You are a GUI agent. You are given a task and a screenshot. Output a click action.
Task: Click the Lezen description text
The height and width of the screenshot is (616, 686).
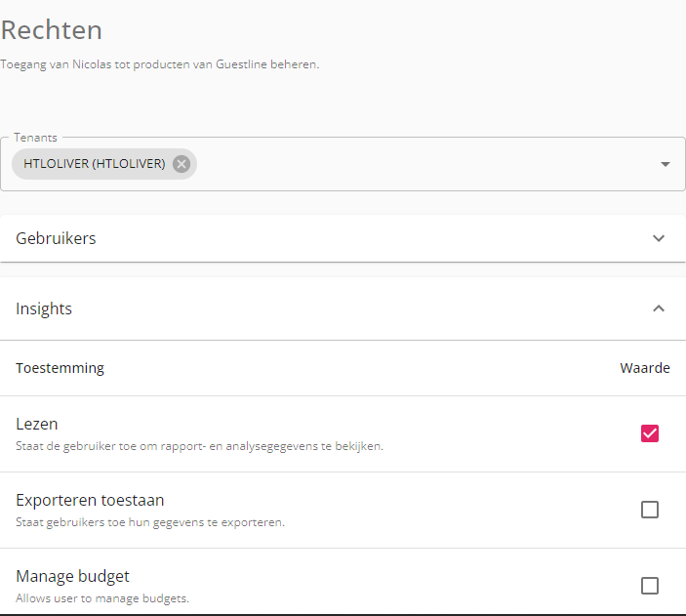click(199, 446)
